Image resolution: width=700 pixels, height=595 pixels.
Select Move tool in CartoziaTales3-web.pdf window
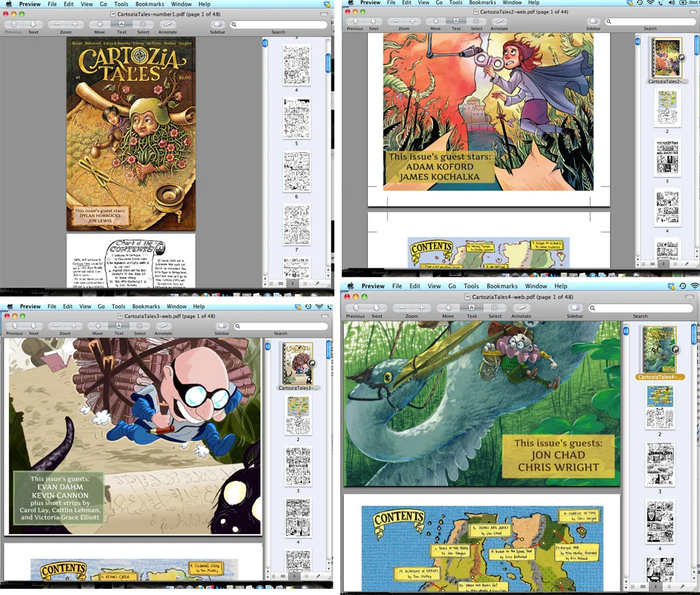pyautogui.click(x=97, y=326)
